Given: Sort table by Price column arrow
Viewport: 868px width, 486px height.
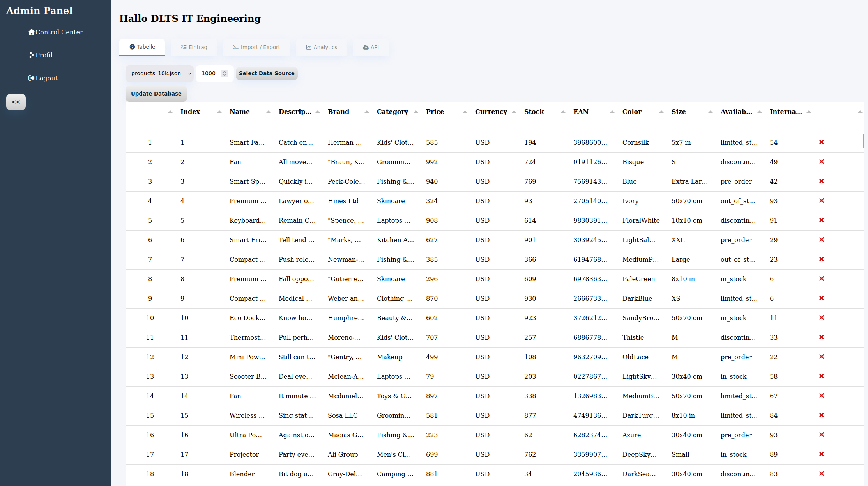Looking at the screenshot, I should pyautogui.click(x=465, y=112).
